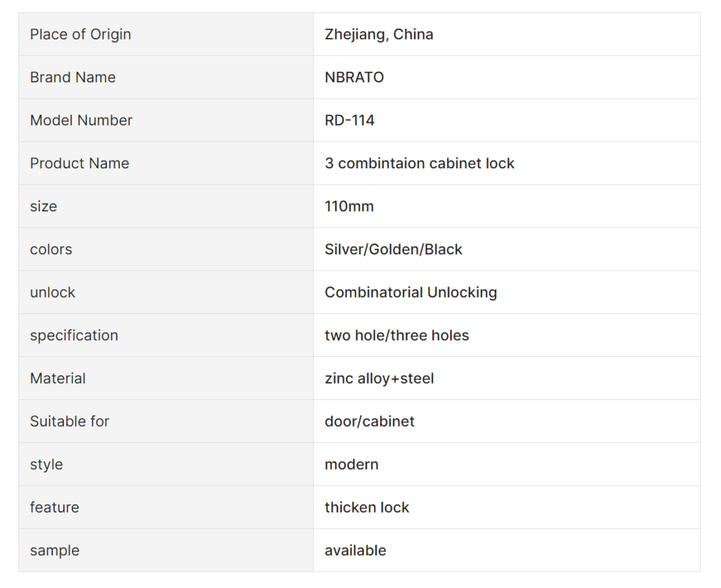Screen dimensions: 721x588
Task: Select the available sample value
Action: [355, 550]
